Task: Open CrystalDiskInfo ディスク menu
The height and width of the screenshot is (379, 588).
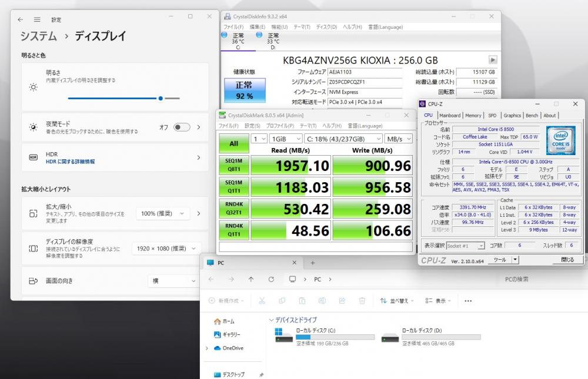Action: (x=326, y=27)
